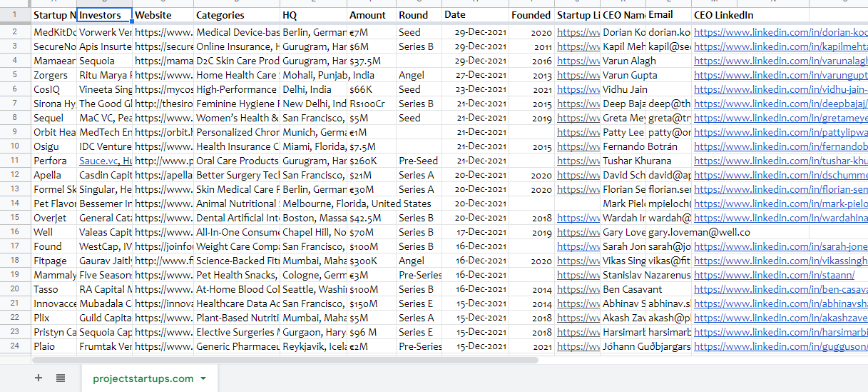Select the 23-Dec-2021 date cell
This screenshot has height=392, width=868.
[475, 89]
